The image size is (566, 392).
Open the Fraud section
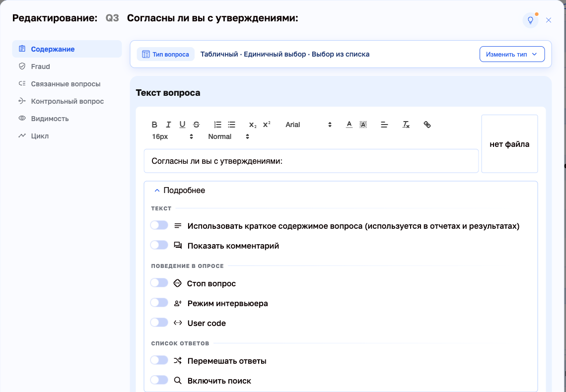pyautogui.click(x=67, y=66)
